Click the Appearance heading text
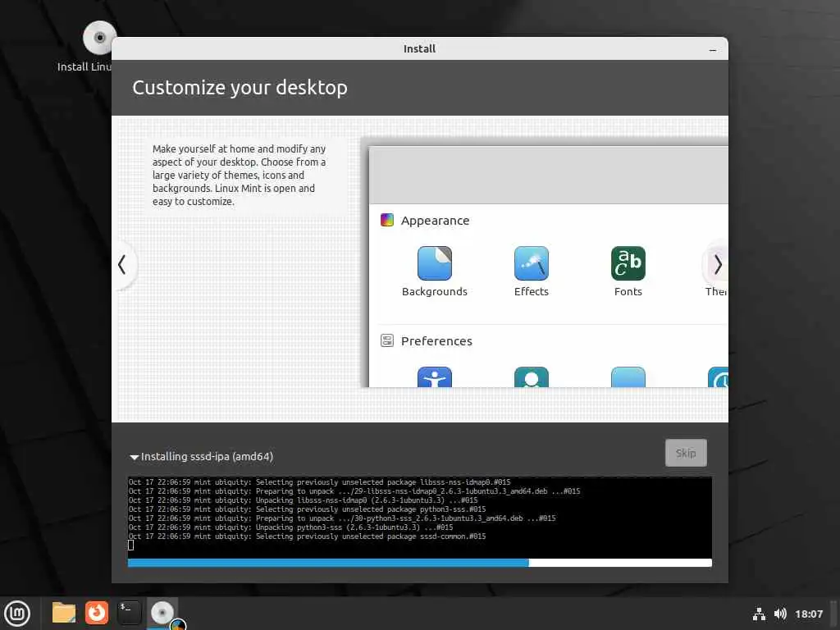This screenshot has width=840, height=630. 435,221
